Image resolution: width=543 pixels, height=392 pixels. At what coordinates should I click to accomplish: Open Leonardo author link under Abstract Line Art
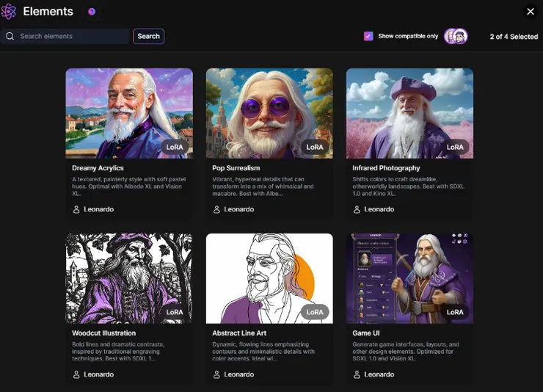click(x=239, y=374)
